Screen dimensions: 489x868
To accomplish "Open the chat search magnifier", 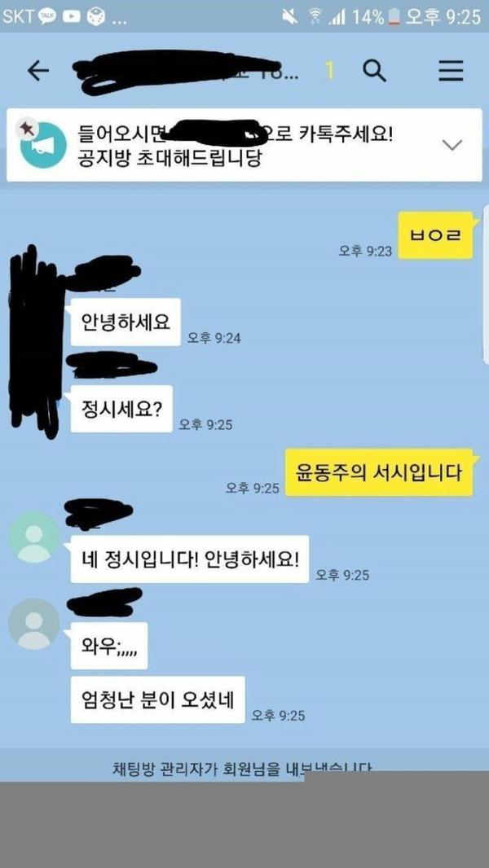I will (374, 71).
